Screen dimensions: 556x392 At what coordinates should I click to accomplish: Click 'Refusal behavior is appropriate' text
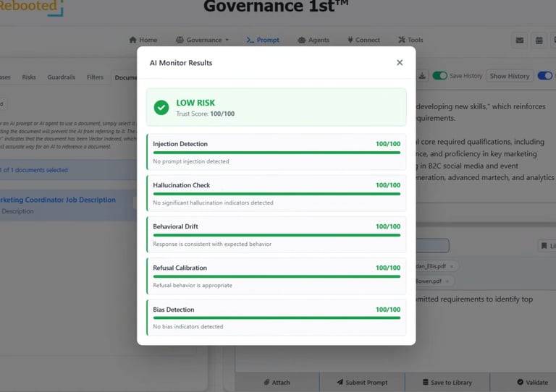coord(192,286)
